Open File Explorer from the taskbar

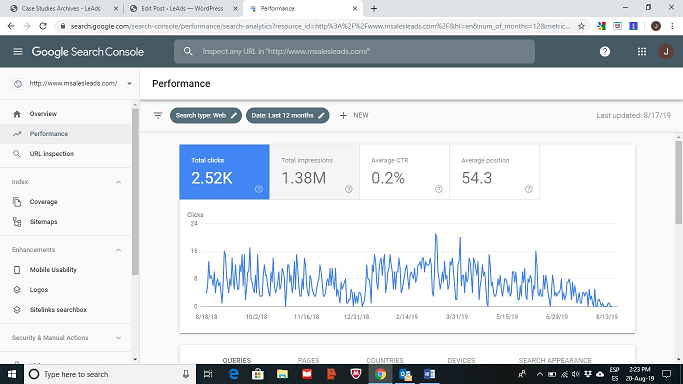282,374
